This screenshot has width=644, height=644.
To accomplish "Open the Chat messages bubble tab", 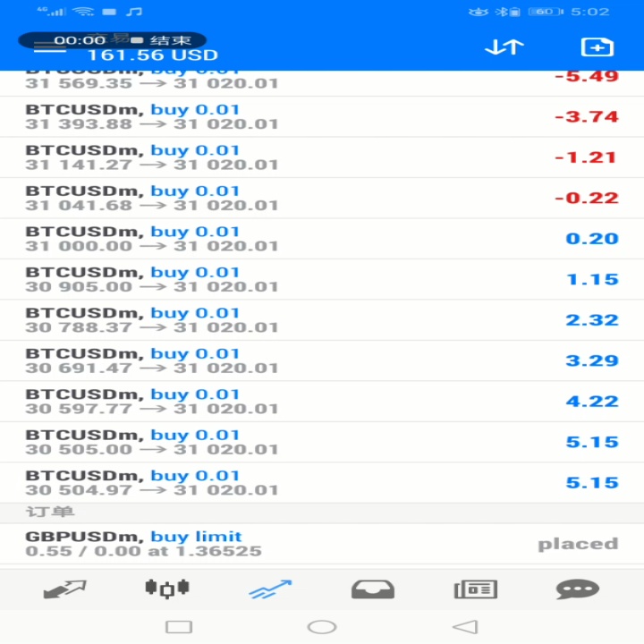I will coord(578,589).
